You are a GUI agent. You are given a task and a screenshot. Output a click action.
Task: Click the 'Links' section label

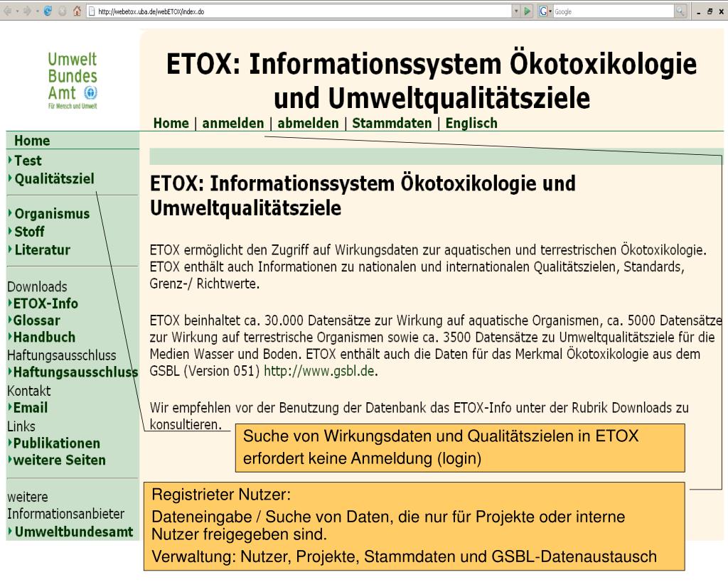coord(21,426)
